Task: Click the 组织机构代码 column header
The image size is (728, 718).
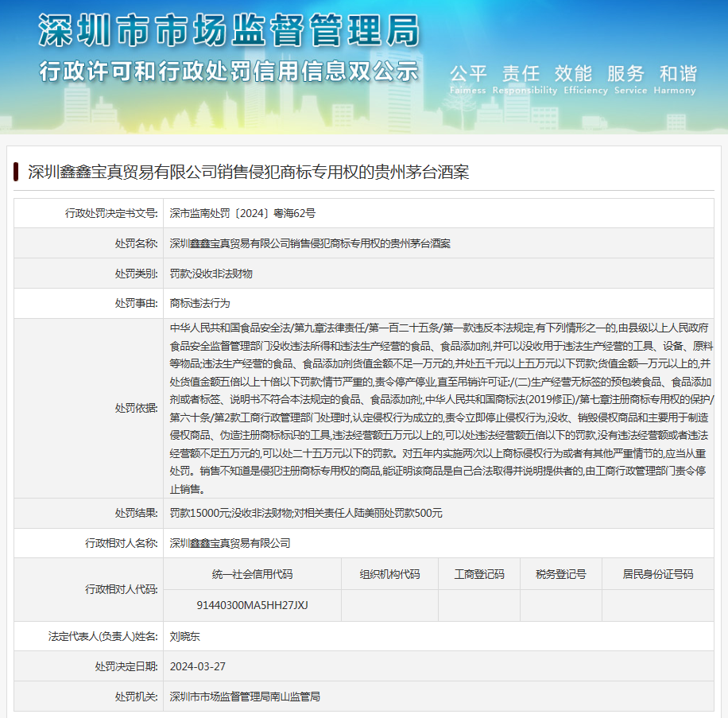Action: (389, 575)
